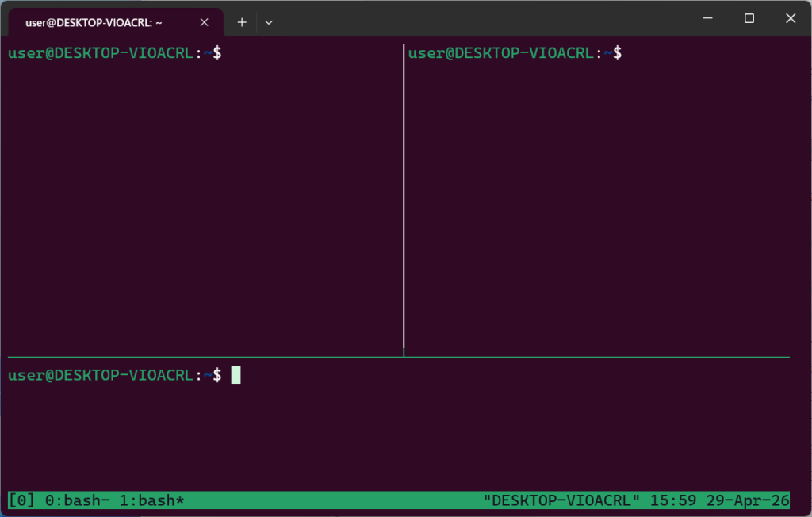Select the user@DESKTOP-VIOACRL terminal tab

95,22
